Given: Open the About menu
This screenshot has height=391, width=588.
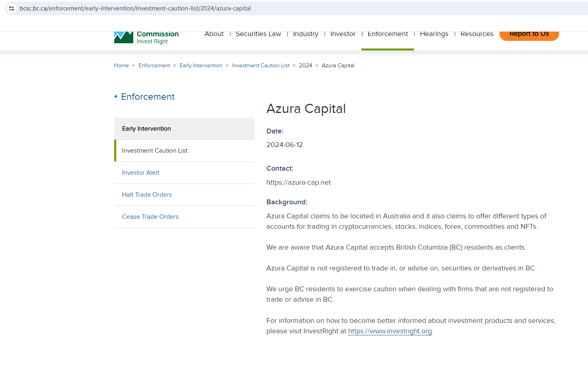Looking at the screenshot, I should 214,34.
